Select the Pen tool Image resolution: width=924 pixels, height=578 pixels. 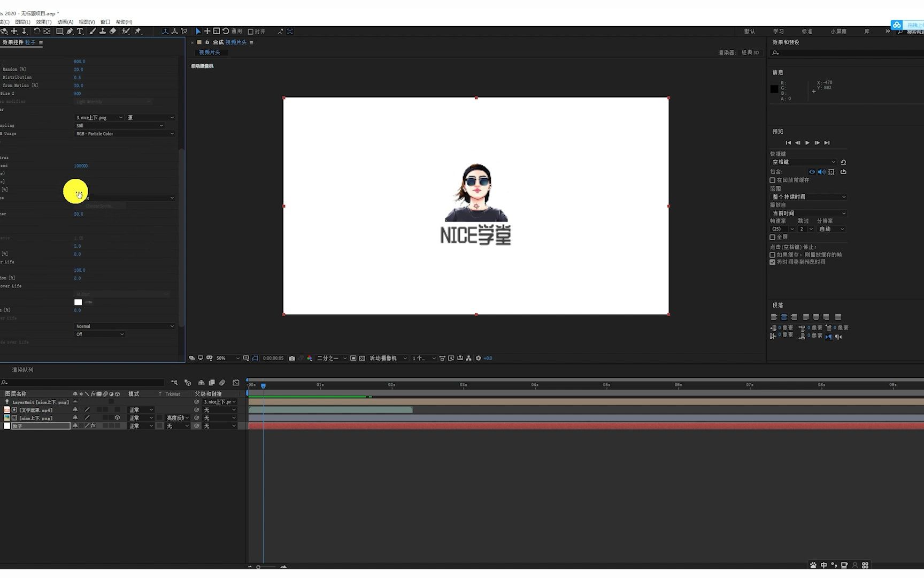pyautogui.click(x=70, y=32)
